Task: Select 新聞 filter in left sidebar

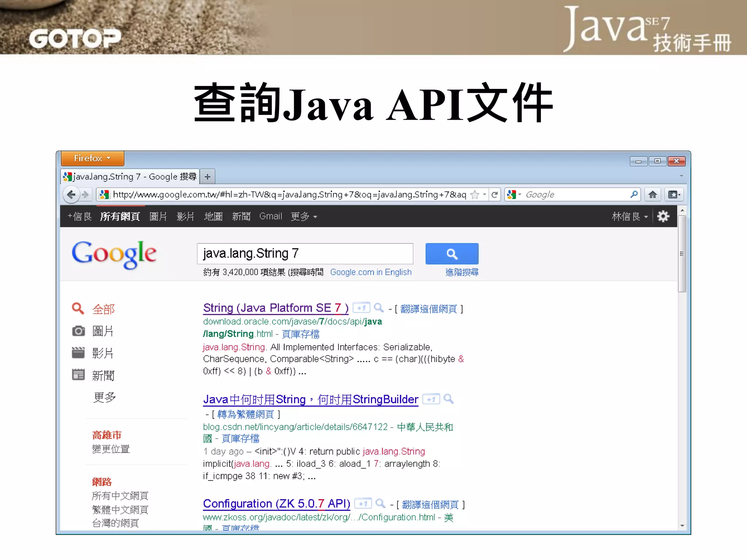Action: point(103,376)
